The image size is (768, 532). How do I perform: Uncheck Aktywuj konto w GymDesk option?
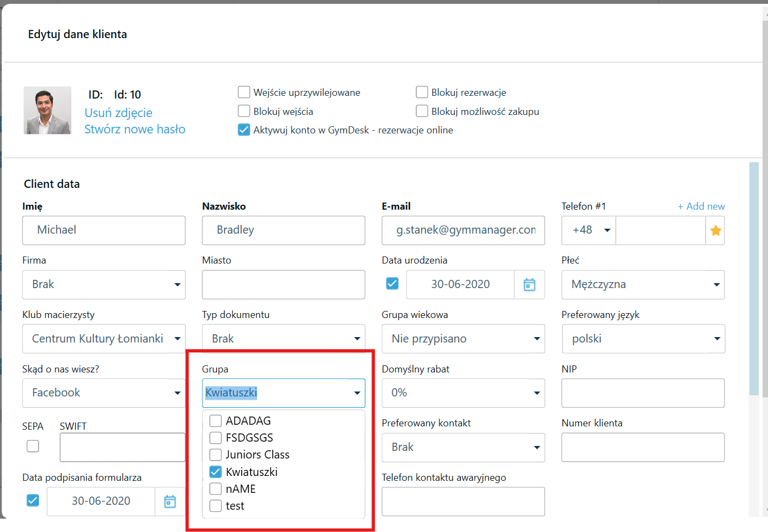244,130
